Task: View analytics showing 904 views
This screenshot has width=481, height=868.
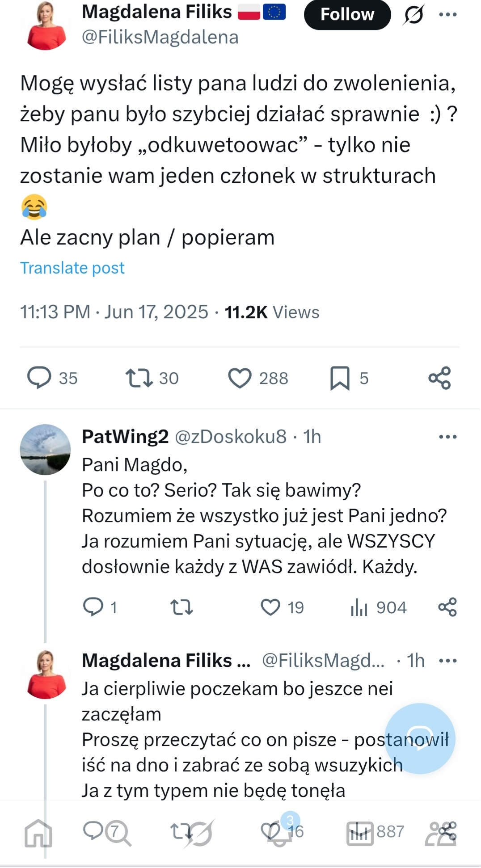Action: click(359, 607)
